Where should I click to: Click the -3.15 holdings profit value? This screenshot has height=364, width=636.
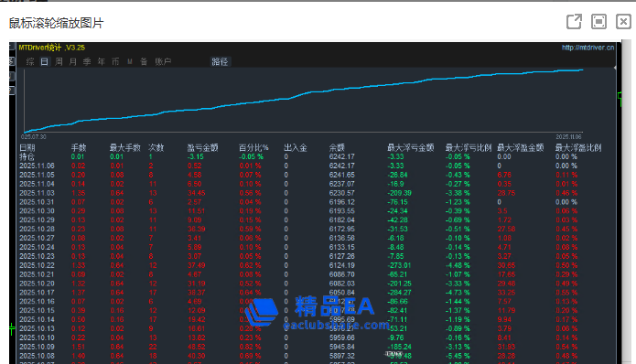pos(195,157)
